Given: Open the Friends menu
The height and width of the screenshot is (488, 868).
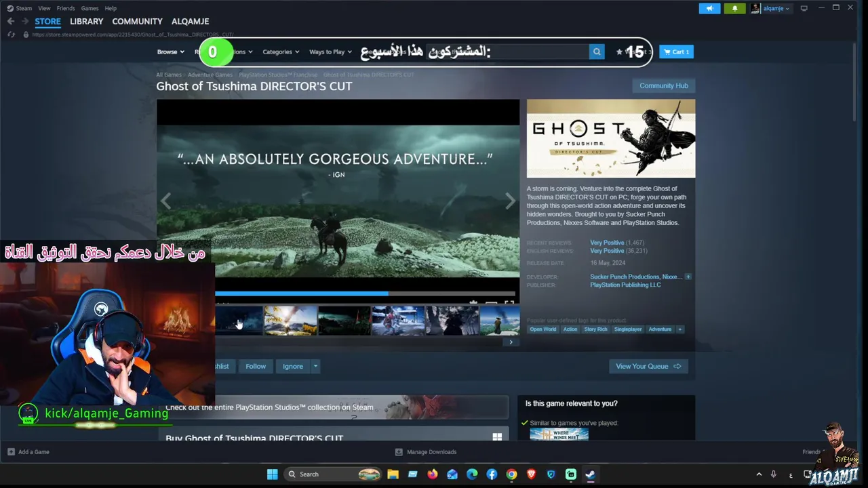Looking at the screenshot, I should click(x=66, y=8).
